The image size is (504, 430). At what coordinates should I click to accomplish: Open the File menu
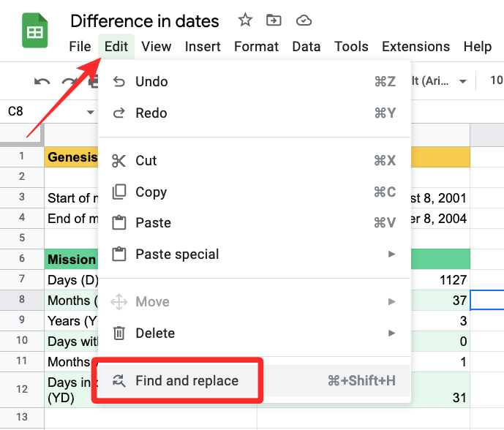point(80,47)
